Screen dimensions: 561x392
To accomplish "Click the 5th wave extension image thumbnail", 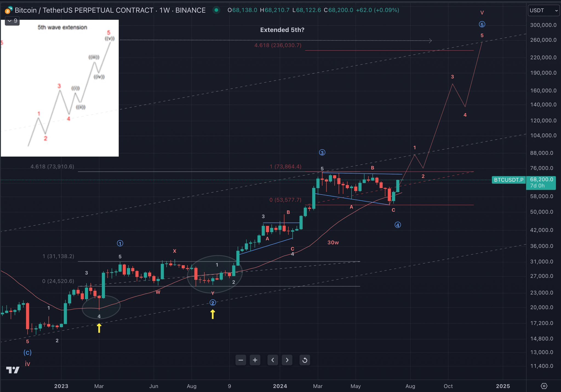I will tap(60, 88).
